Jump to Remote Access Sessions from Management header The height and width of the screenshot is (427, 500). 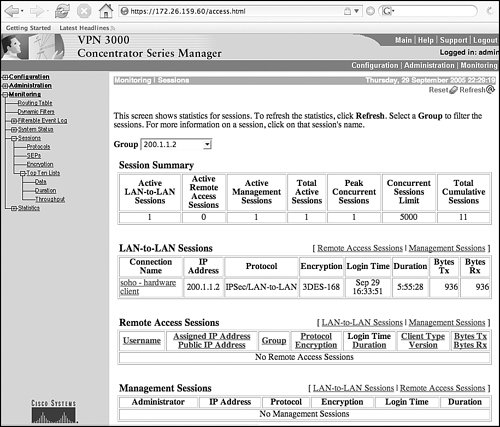coord(443,388)
